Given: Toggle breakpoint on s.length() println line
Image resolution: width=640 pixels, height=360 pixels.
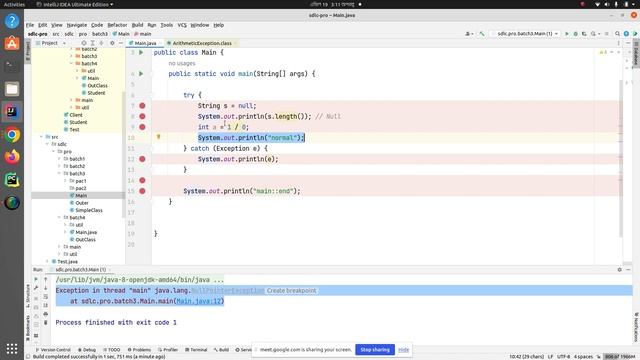Looking at the screenshot, I should click(x=142, y=116).
